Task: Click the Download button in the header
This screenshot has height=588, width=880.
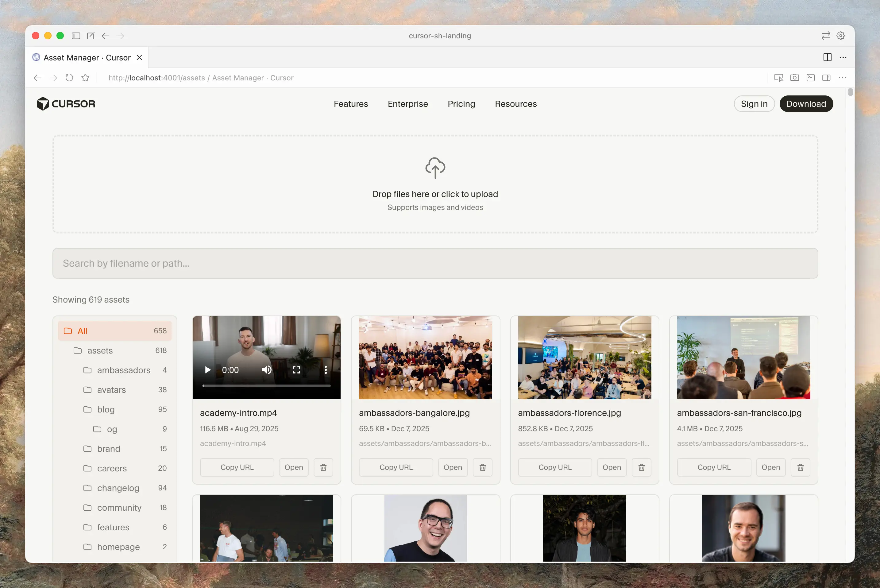Action: tap(806, 104)
